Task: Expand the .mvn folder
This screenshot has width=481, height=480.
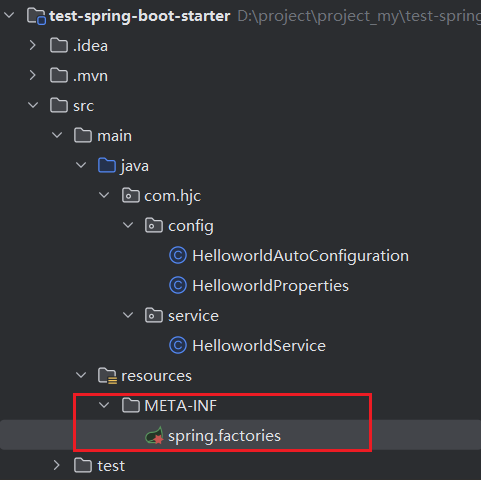Action: pyautogui.click(x=32, y=75)
